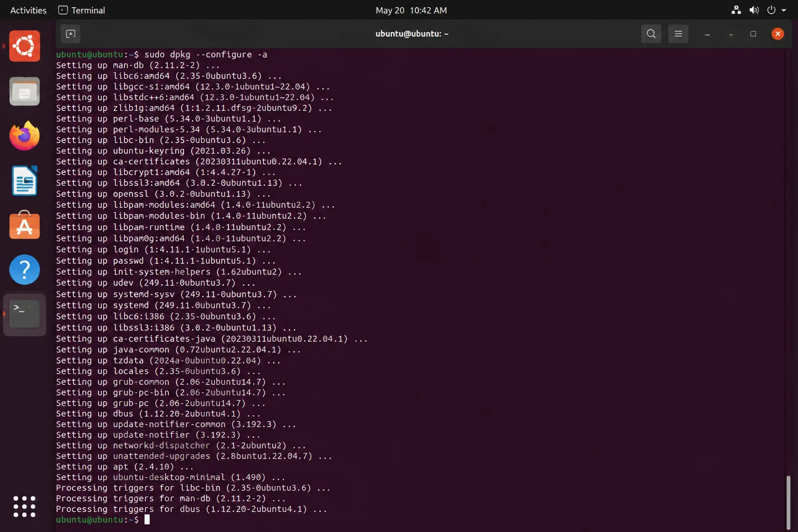Click the ubuntu-desktop-minimal line
The width and height of the screenshot is (798, 532).
coord(170,477)
